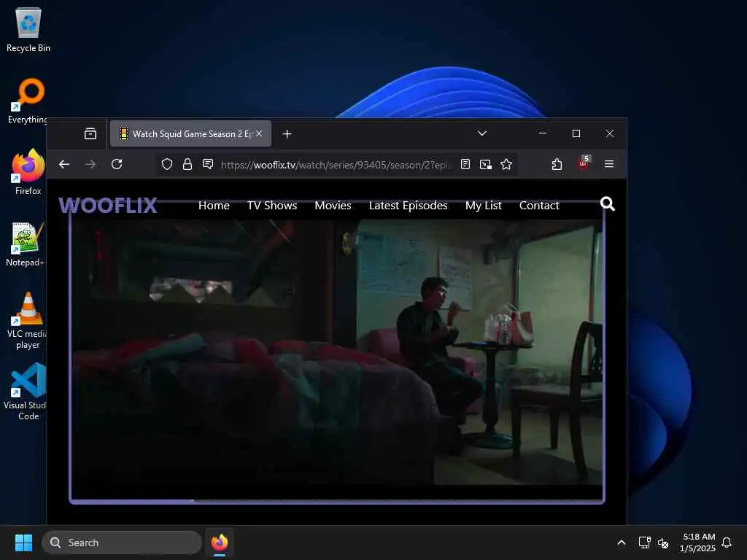747x560 pixels.
Task: Minimize the Firefox window
Action: pyautogui.click(x=542, y=133)
